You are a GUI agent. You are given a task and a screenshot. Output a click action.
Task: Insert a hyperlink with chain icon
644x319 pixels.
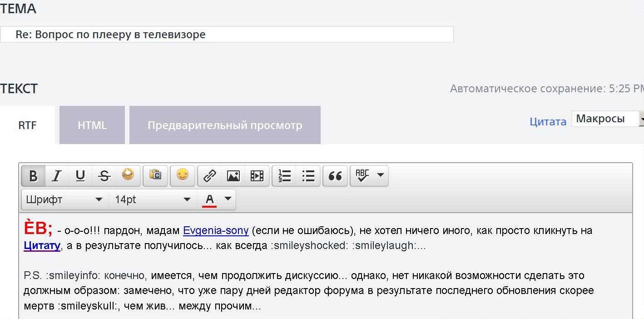coord(209,176)
